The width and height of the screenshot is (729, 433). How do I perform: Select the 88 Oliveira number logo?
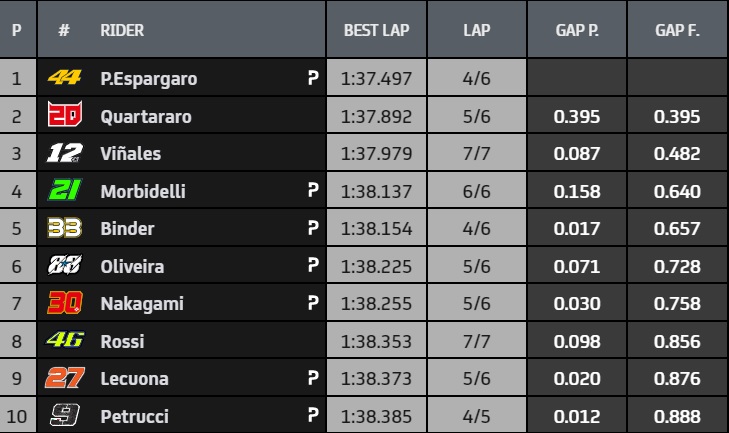[65, 265]
